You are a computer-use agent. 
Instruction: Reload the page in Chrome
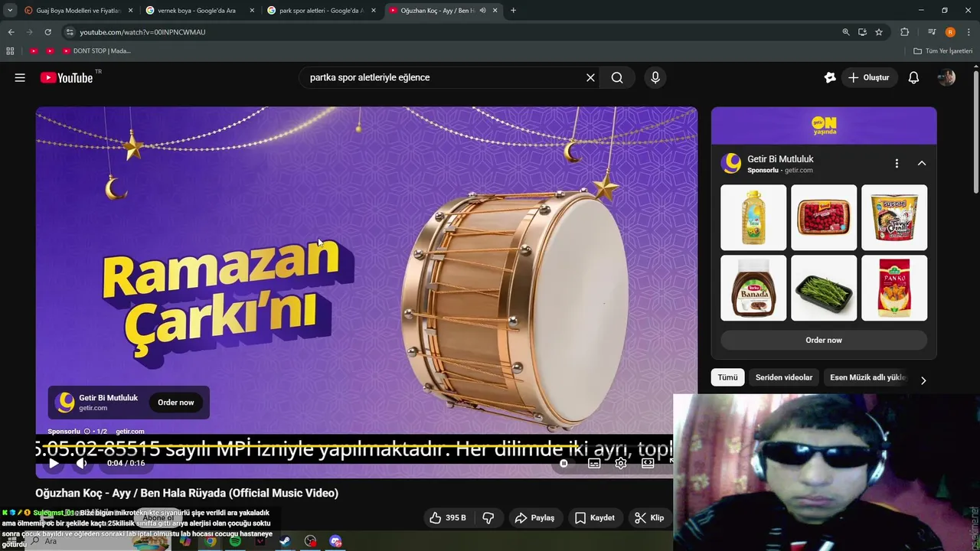pyautogui.click(x=47, y=32)
